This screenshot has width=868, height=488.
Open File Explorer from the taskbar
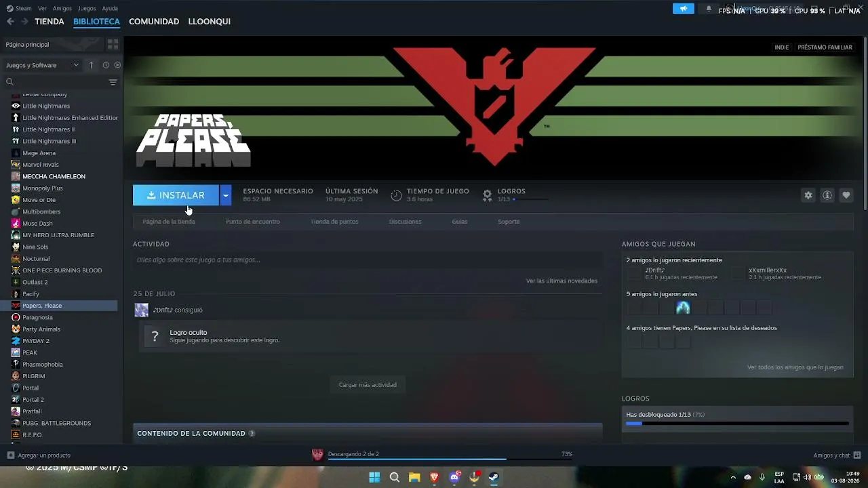point(414,477)
